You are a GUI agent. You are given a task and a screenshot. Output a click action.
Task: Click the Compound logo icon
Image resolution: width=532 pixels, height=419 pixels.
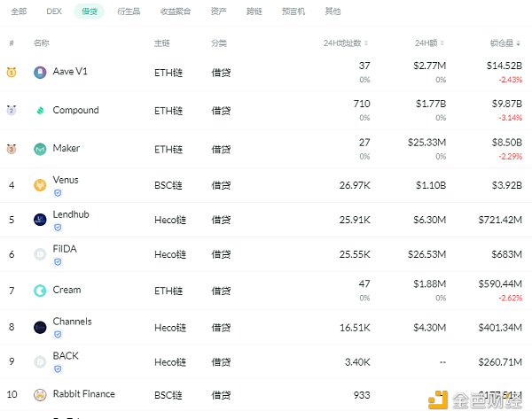click(x=40, y=111)
